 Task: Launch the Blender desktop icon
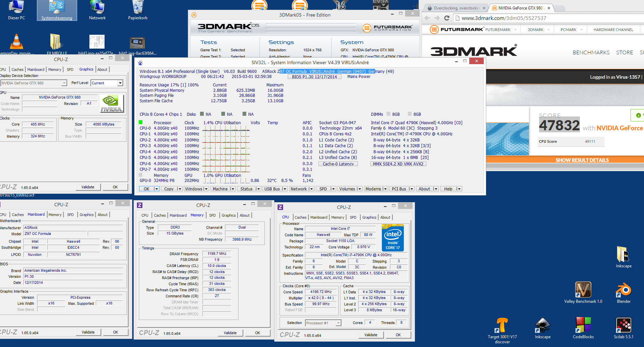(x=623, y=292)
